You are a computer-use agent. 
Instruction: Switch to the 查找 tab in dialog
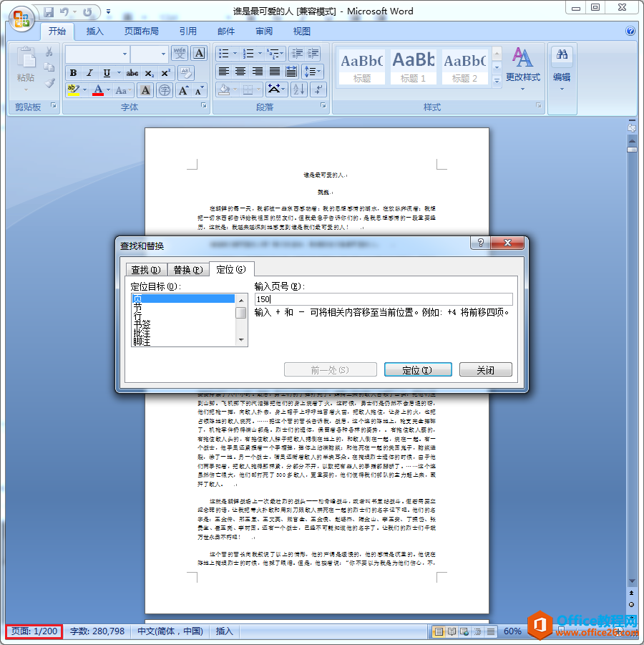(x=146, y=269)
